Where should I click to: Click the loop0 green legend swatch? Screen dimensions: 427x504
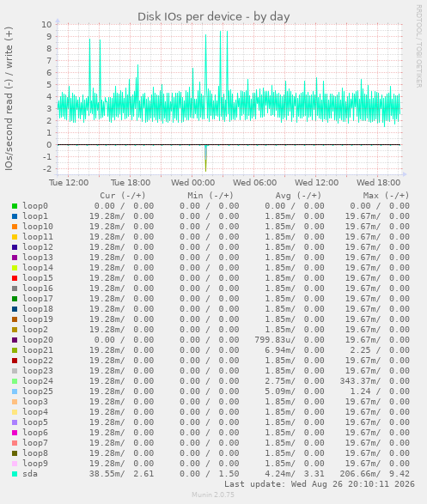(15, 206)
